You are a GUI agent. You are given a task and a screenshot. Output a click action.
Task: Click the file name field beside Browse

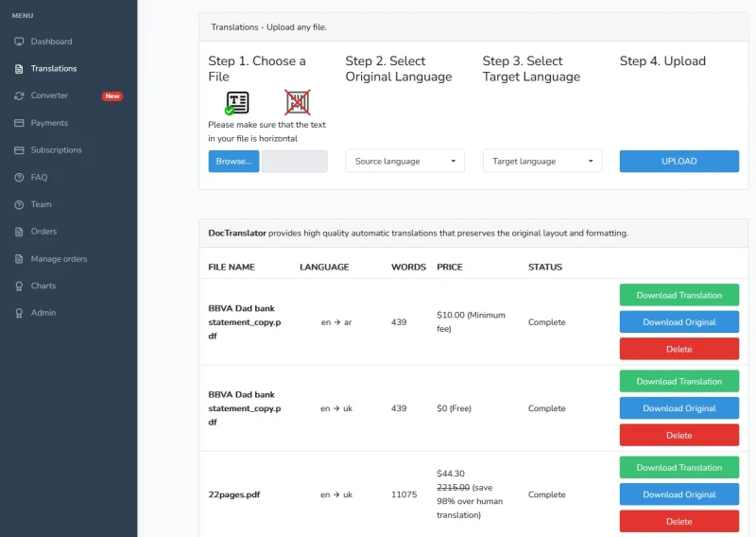(294, 162)
